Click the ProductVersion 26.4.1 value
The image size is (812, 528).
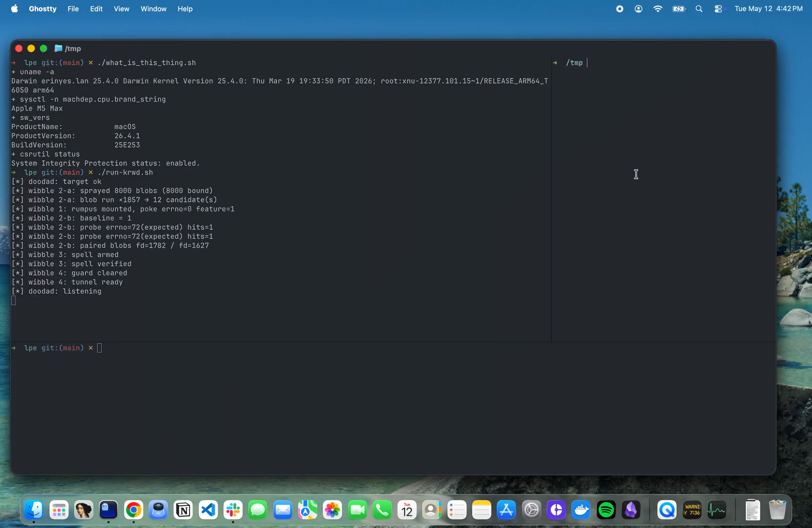tap(127, 136)
